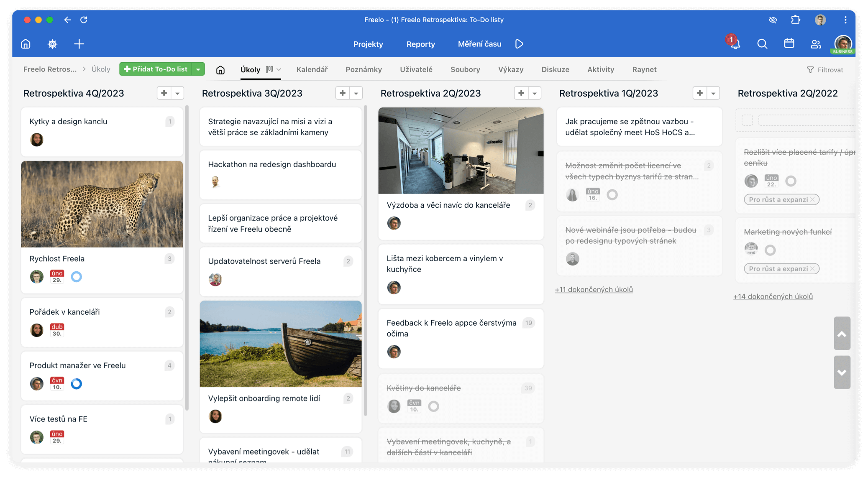868x477 pixels.
Task: Open browser three-dot menu
Action: point(845,20)
